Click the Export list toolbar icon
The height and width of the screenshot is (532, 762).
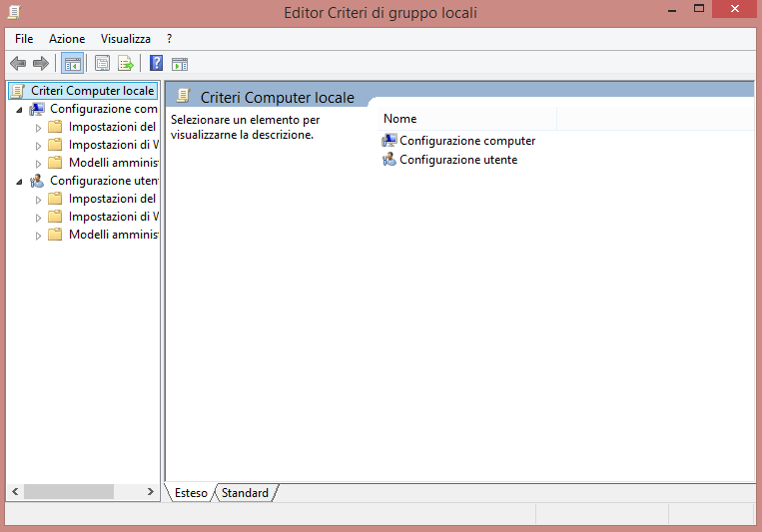126,63
